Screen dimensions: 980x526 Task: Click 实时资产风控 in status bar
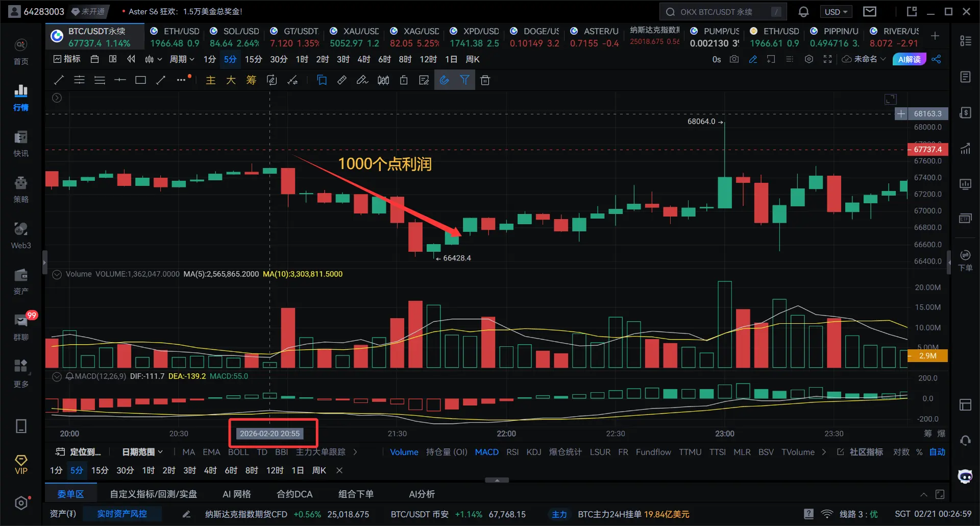[122, 514]
